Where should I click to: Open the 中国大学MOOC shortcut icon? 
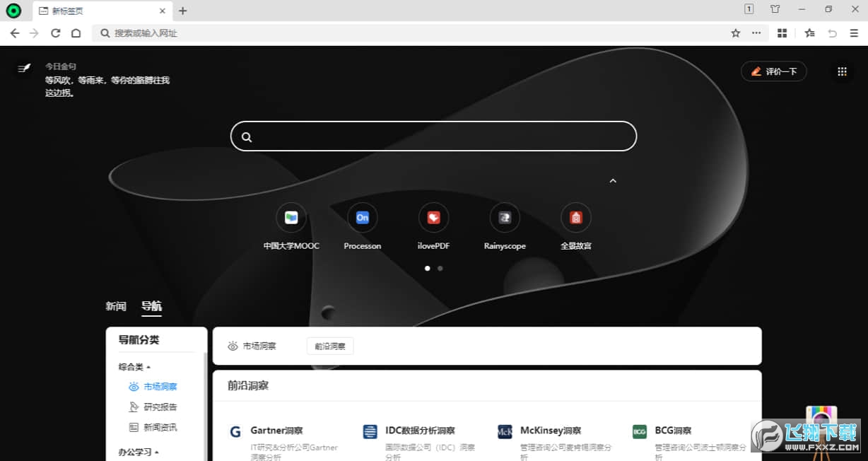[x=291, y=218]
